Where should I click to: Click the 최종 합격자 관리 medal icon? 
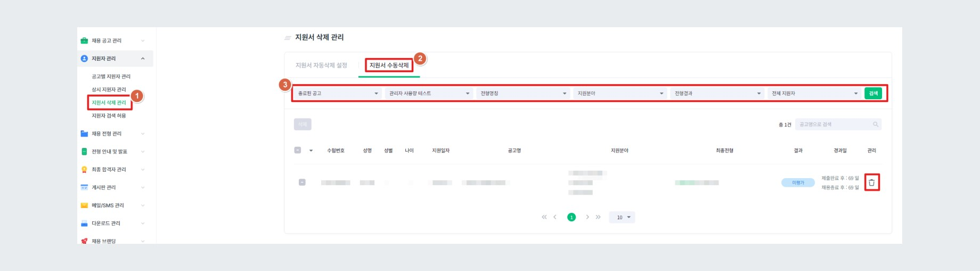(x=84, y=170)
